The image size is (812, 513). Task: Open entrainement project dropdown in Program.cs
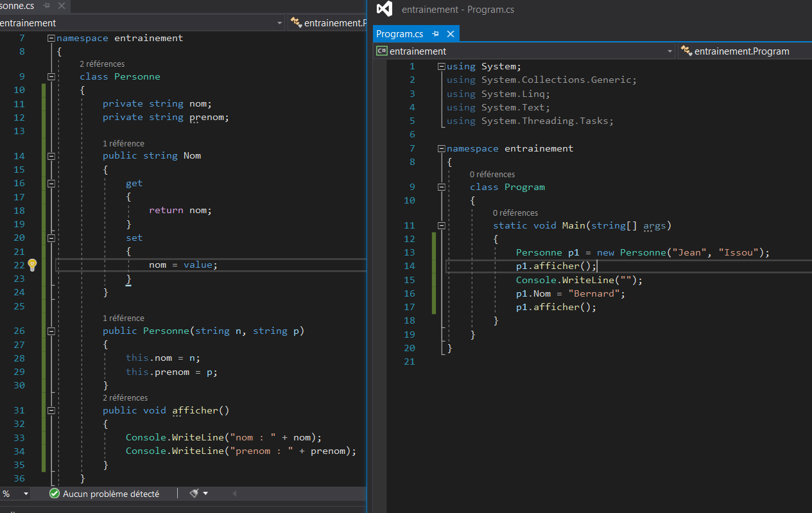click(669, 51)
